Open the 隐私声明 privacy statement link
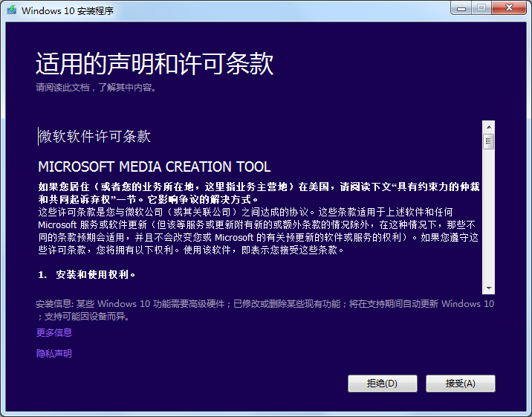The image size is (532, 417). click(x=54, y=354)
